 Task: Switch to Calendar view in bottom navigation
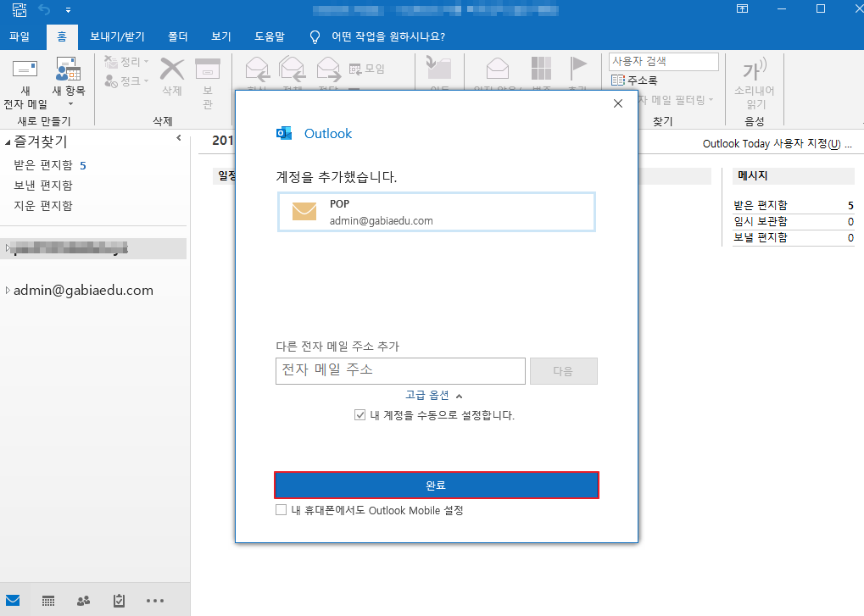[48, 601]
